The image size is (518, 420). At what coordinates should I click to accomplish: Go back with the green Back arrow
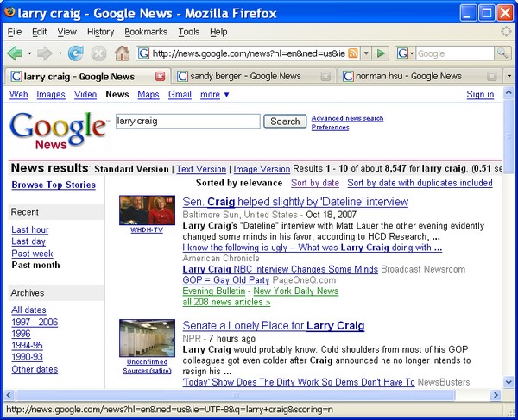pos(15,53)
